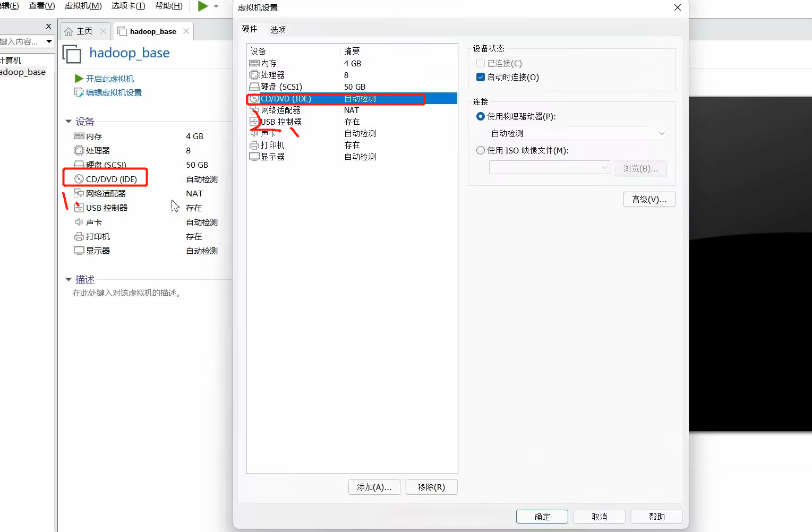This screenshot has height=532, width=812.
Task: Click the play icon beside 开启此虚拟机
Action: [x=79, y=79]
